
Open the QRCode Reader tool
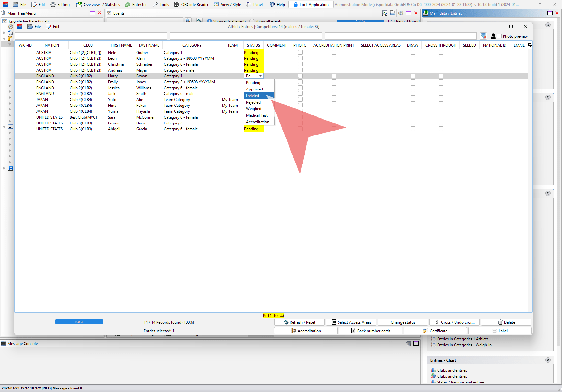point(191,5)
